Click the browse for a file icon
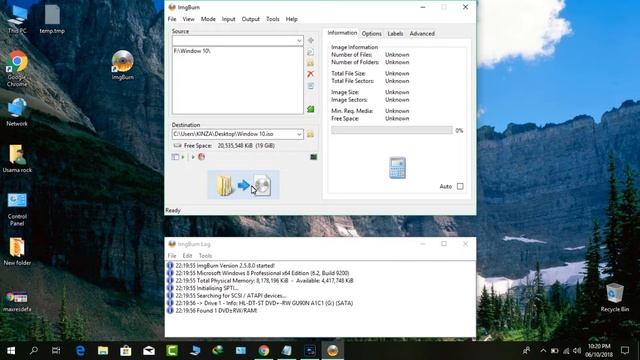The image size is (640, 360). click(x=311, y=52)
